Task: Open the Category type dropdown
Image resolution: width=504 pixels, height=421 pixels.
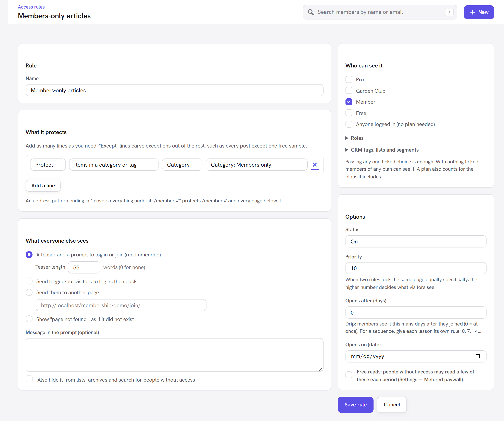Action: [x=182, y=165]
